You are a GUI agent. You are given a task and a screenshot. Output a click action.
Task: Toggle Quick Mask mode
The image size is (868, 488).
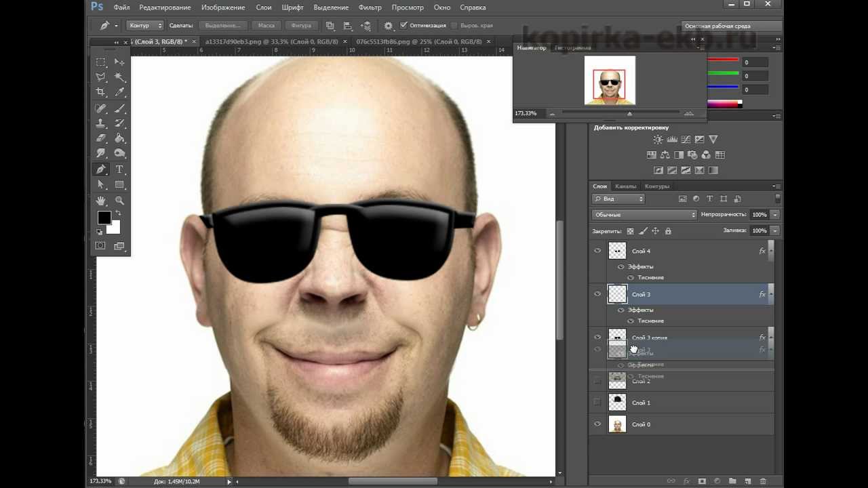pyautogui.click(x=100, y=246)
